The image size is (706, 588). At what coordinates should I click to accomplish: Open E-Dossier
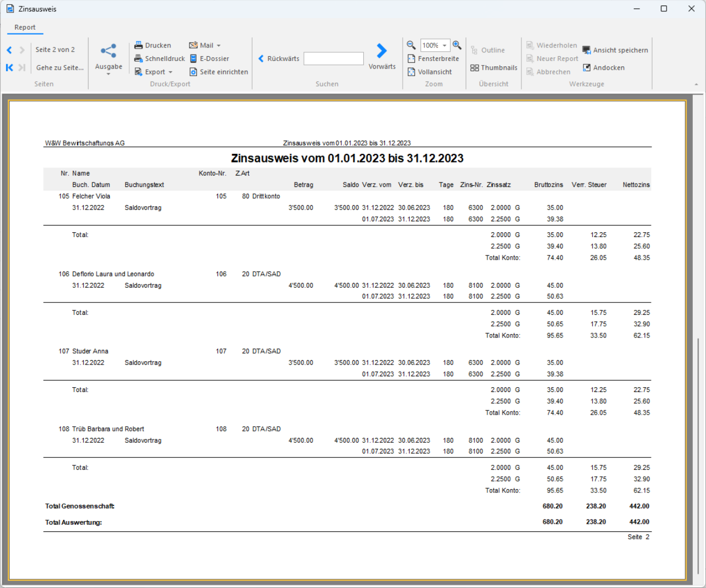[209, 58]
